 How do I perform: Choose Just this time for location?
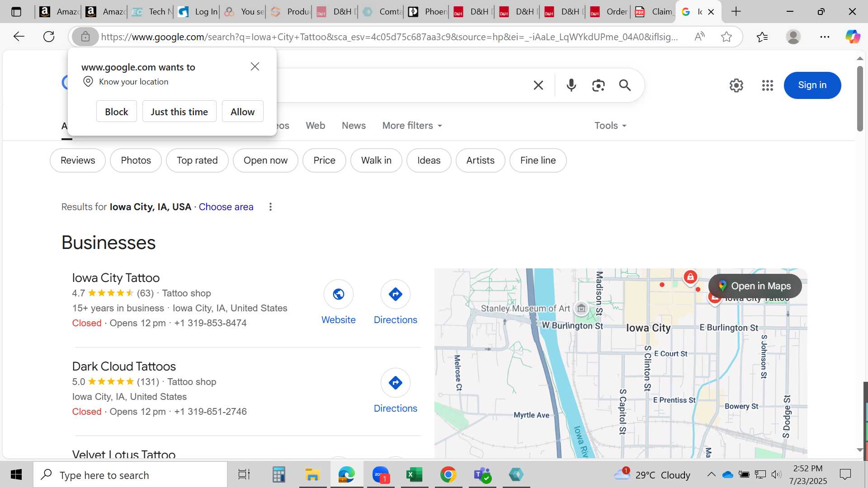(179, 112)
